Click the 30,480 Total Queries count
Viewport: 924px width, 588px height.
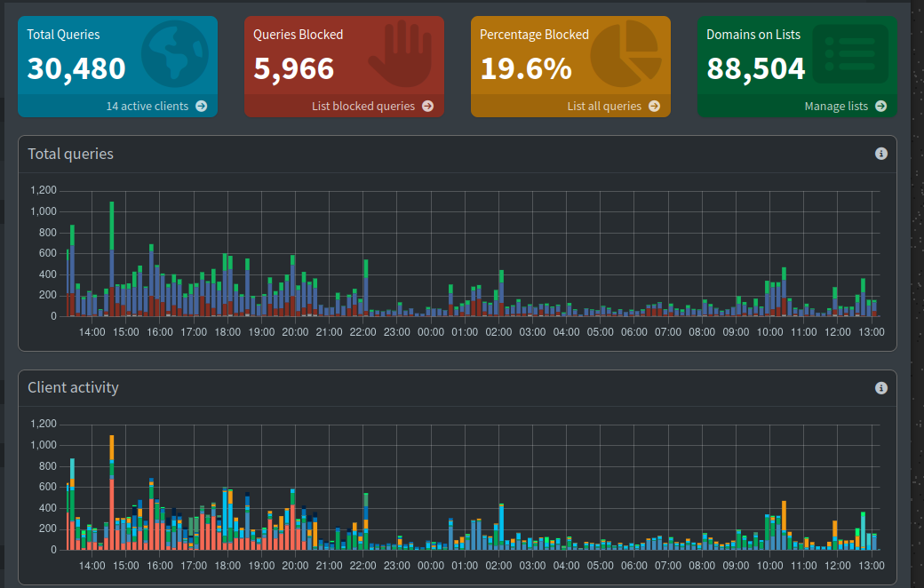click(x=76, y=68)
